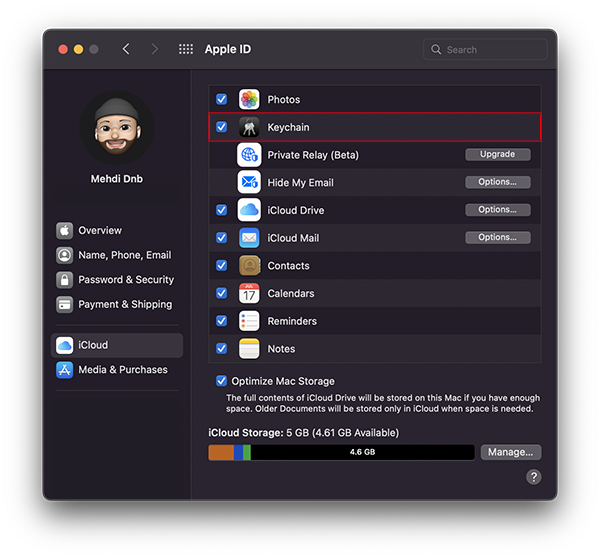Click the orange segment of storage bar
The width and height of the screenshot is (600, 557).
[221, 452]
